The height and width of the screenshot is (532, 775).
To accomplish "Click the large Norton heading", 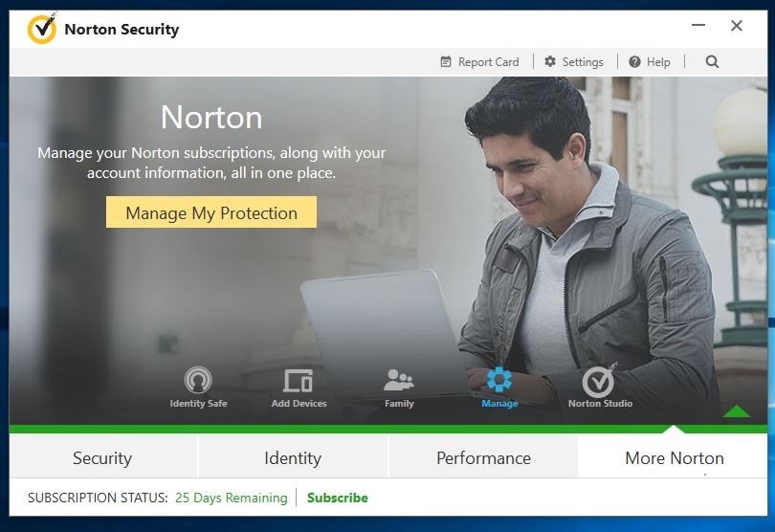I will click(x=211, y=118).
